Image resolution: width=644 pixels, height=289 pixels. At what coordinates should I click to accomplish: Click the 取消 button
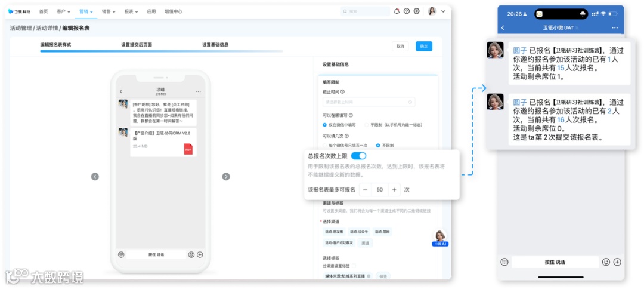point(400,47)
